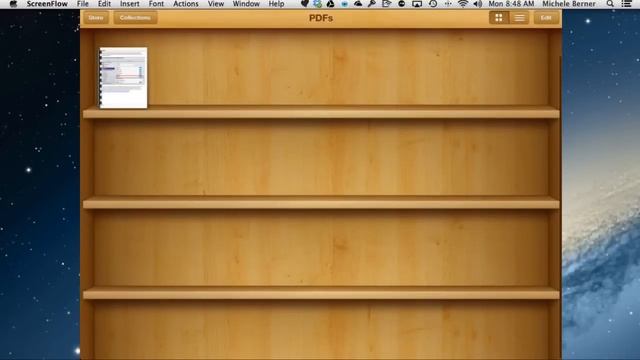The image size is (640, 360).
Task: Click the light blue circle menu bar icon
Action: [344, 4]
